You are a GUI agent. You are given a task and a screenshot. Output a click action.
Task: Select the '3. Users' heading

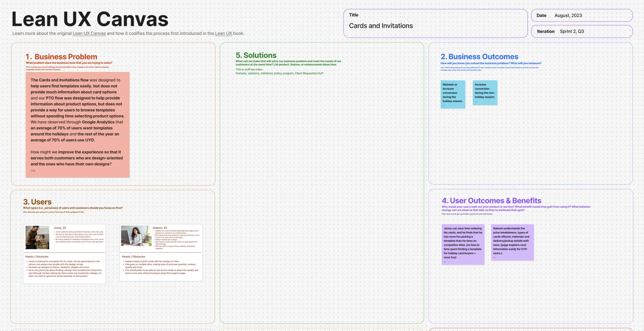click(x=37, y=202)
